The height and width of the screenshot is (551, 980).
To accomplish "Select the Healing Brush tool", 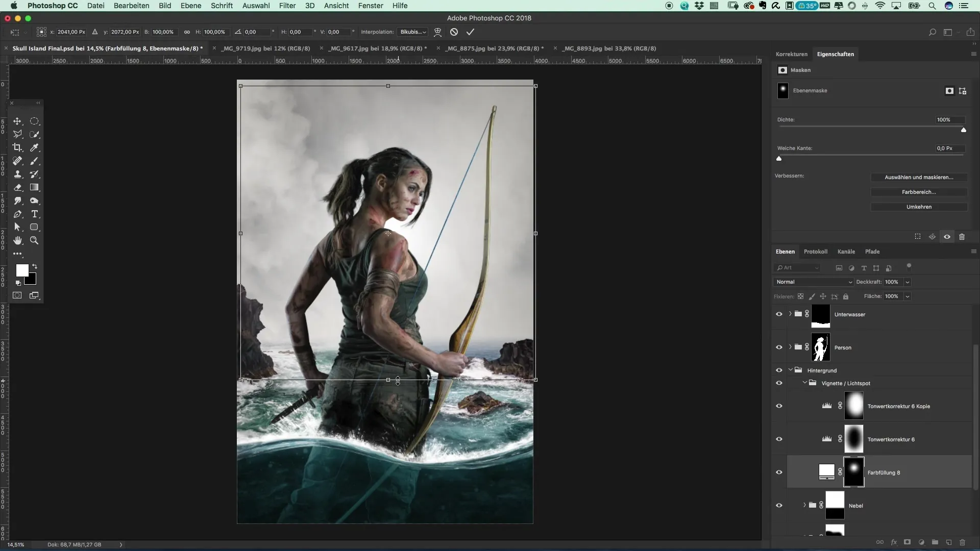I will [x=17, y=161].
